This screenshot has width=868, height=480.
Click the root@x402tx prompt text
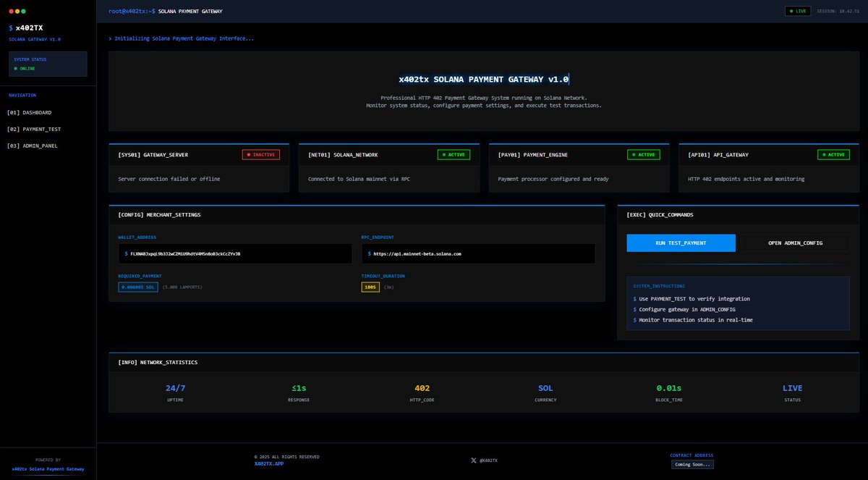132,12
